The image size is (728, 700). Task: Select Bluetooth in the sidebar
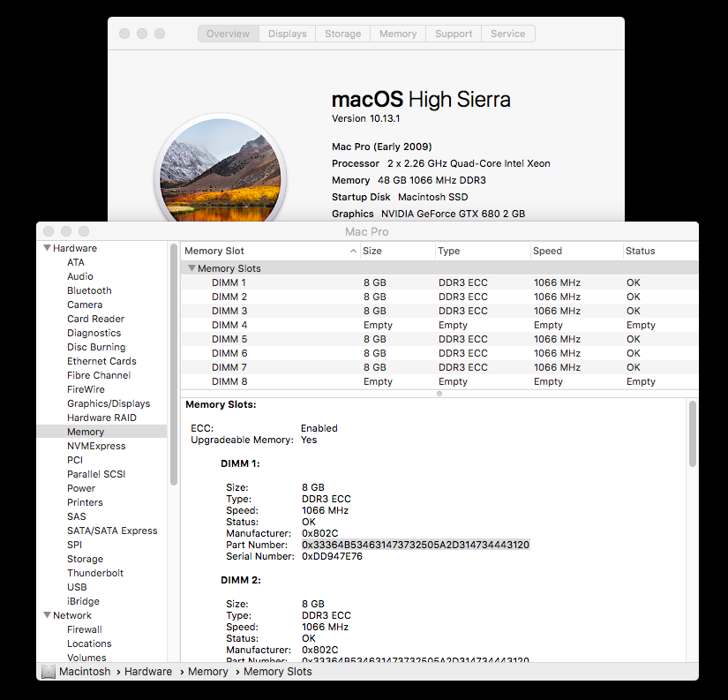(89, 290)
